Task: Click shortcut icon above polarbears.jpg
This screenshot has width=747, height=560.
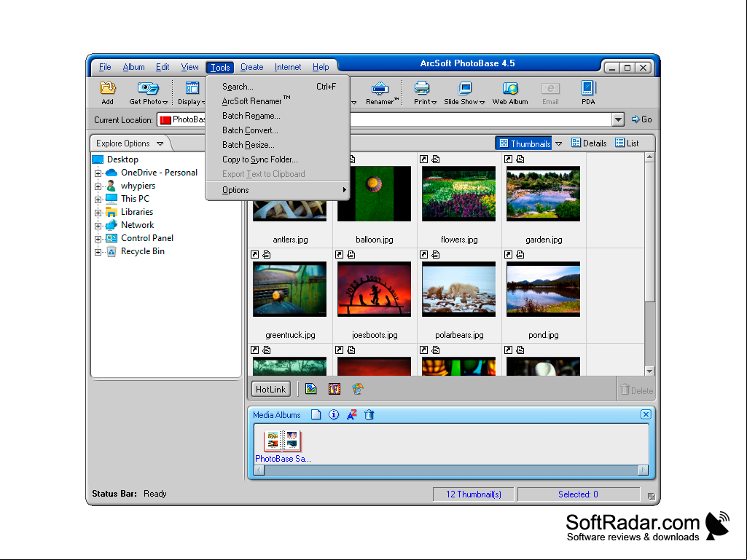Action: pos(423,255)
